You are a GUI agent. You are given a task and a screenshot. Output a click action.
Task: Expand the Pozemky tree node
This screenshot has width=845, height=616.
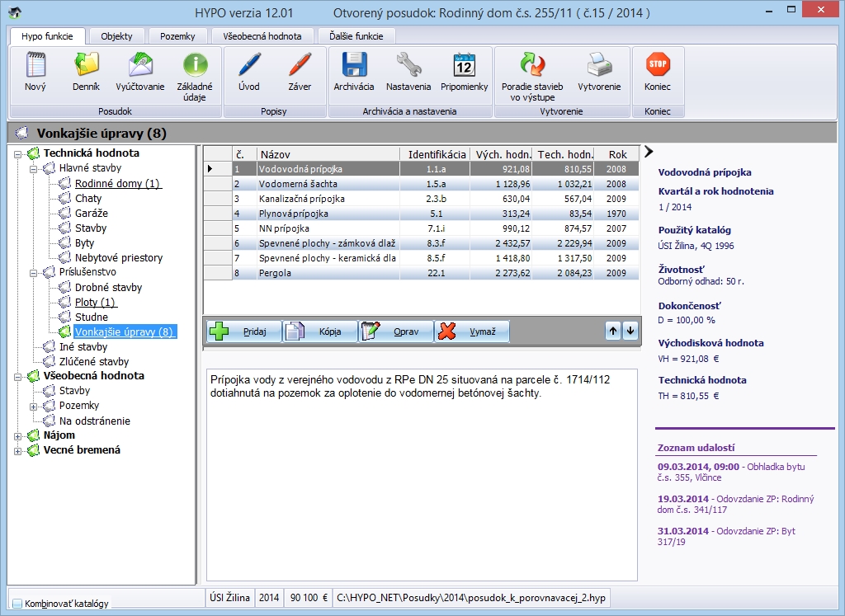click(x=34, y=406)
